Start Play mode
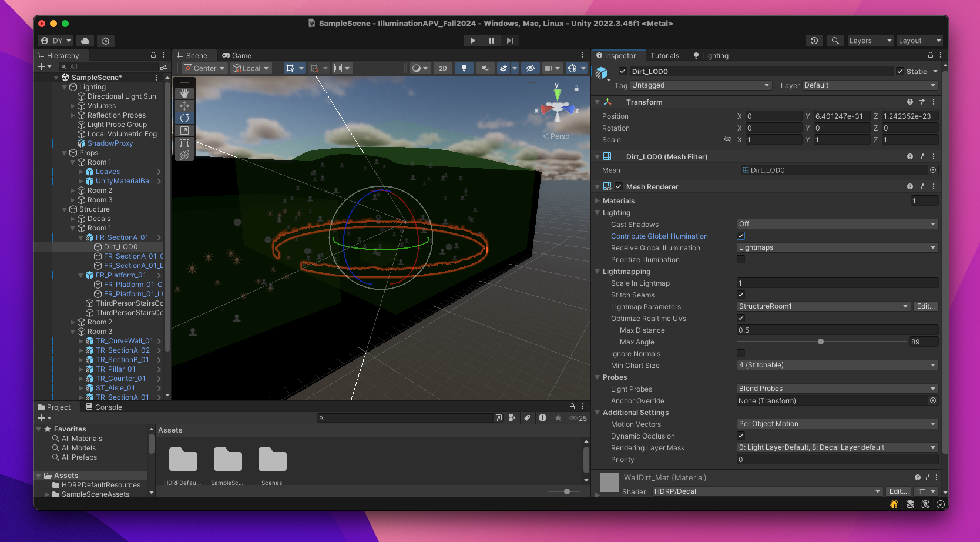Viewport: 980px width, 542px height. pos(472,41)
